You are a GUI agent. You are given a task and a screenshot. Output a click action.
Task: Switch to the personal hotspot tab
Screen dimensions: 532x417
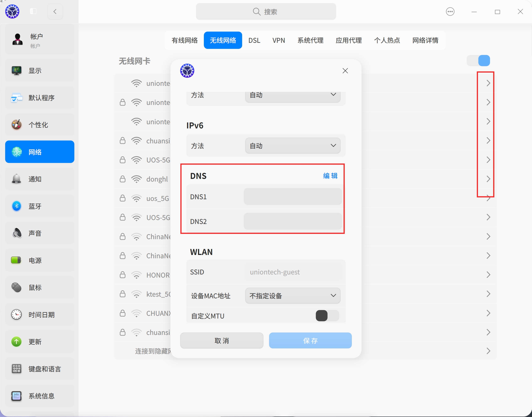(387, 40)
